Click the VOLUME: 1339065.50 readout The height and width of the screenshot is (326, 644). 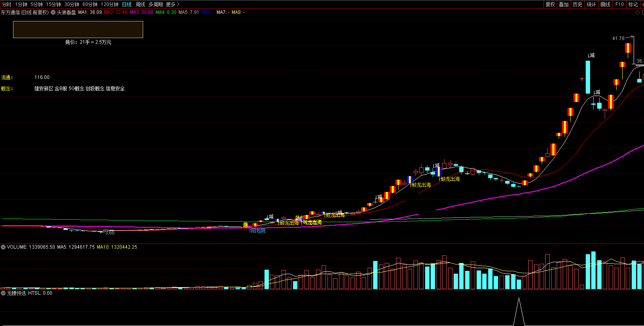click(x=31, y=247)
